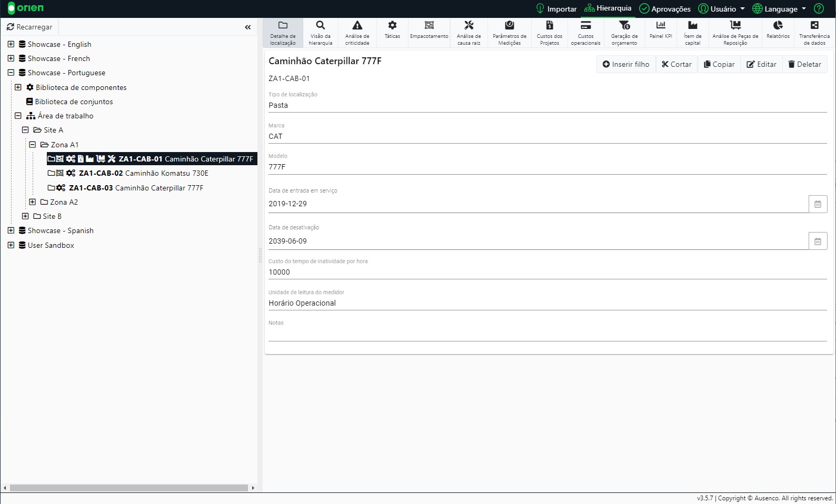Image resolution: width=836 pixels, height=504 pixels.
Task: Select the User Sandbox label
Action: tap(51, 245)
